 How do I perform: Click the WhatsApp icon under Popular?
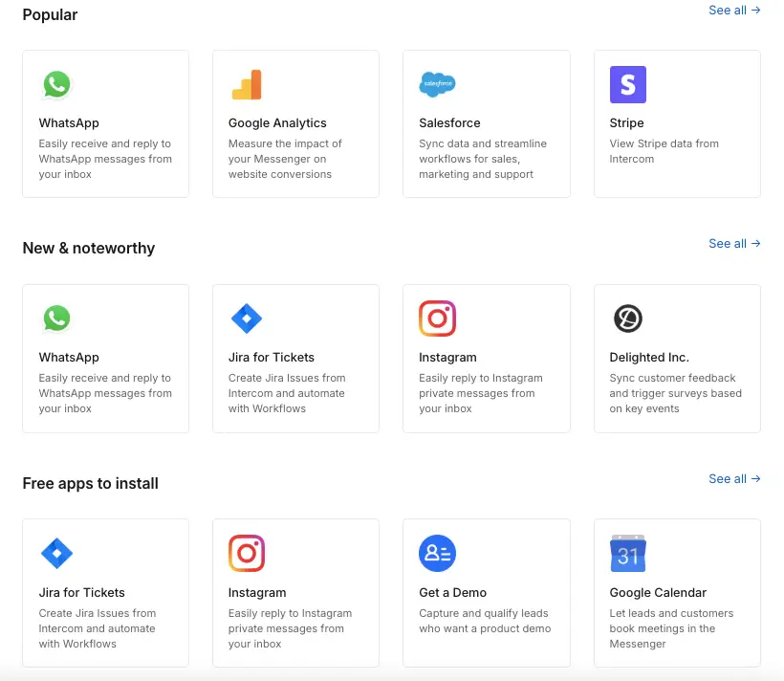[x=56, y=84]
